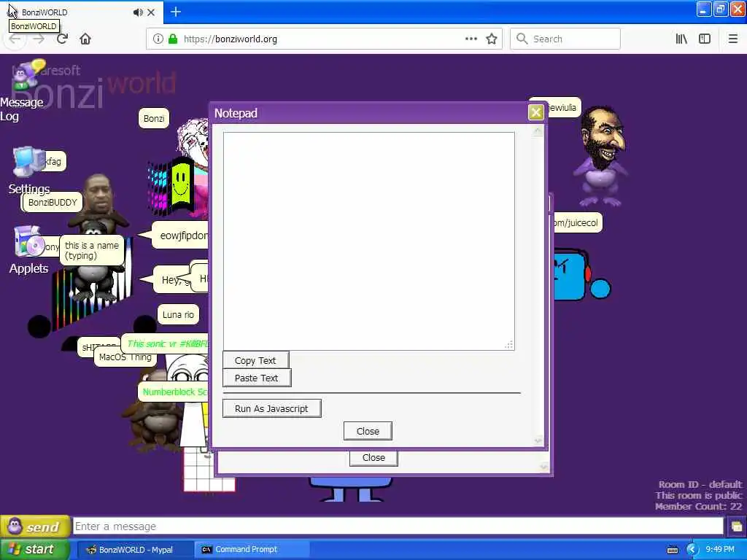Click the 'Bonzi' name tag
Screen dimensions: 747x560
tap(154, 119)
